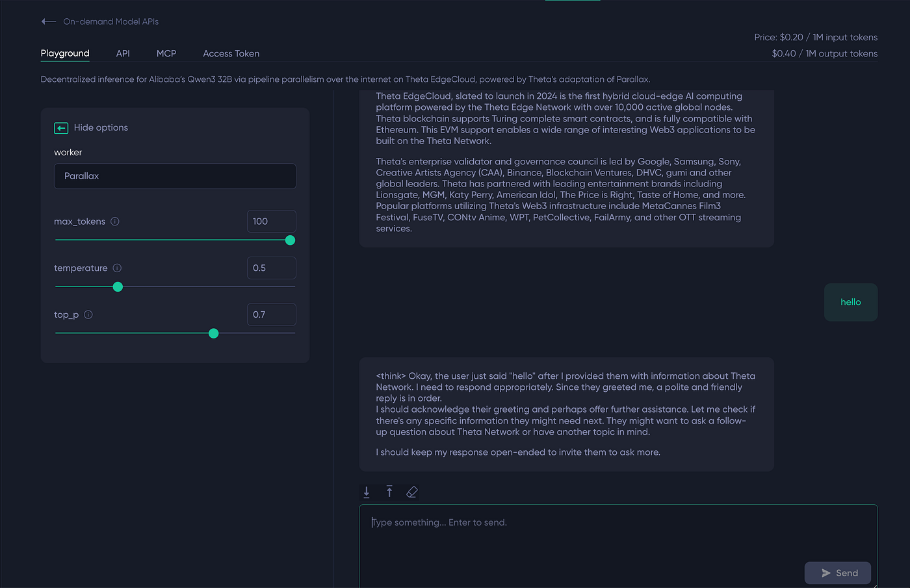This screenshot has width=910, height=588.
Task: Open the MCP tab
Action: pos(166,53)
